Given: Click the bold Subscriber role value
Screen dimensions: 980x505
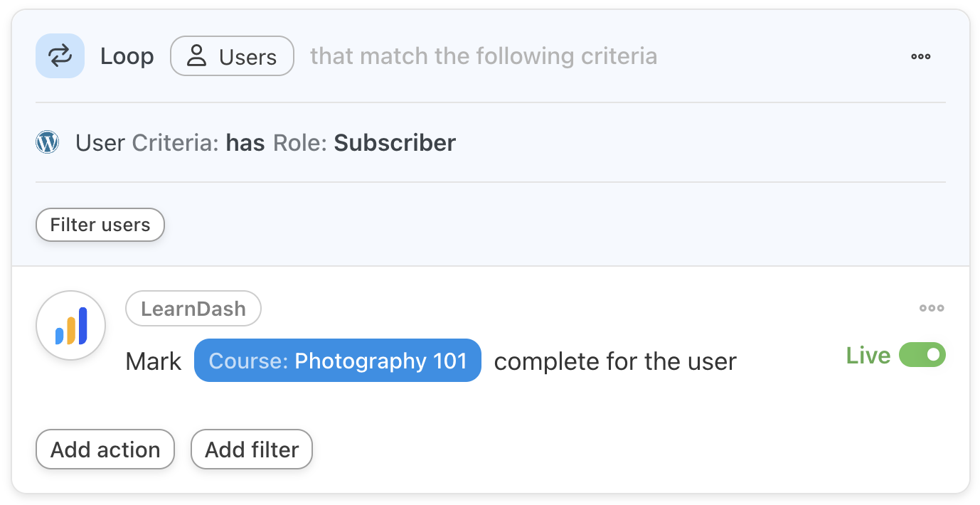Looking at the screenshot, I should pyautogui.click(x=395, y=143).
